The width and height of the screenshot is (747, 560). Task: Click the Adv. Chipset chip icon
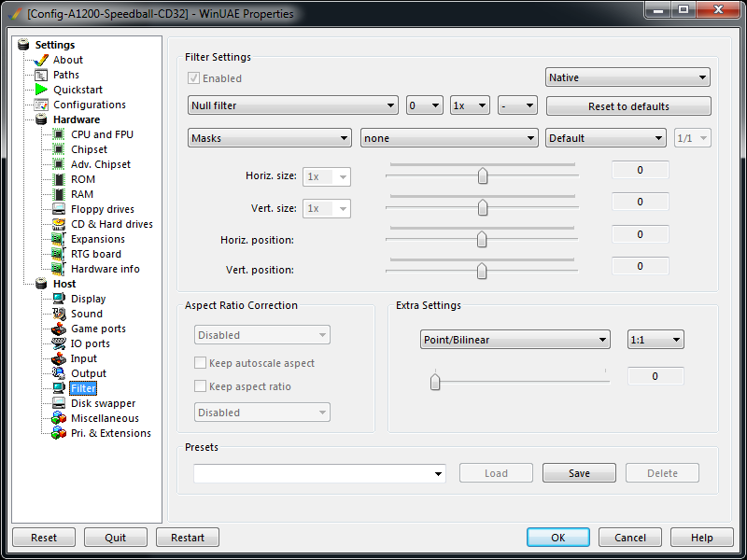pos(59,164)
